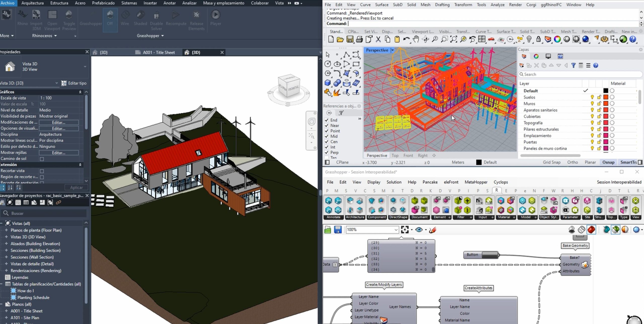
Task: Select the Pan hand tool in Rhino
Action: [416, 39]
